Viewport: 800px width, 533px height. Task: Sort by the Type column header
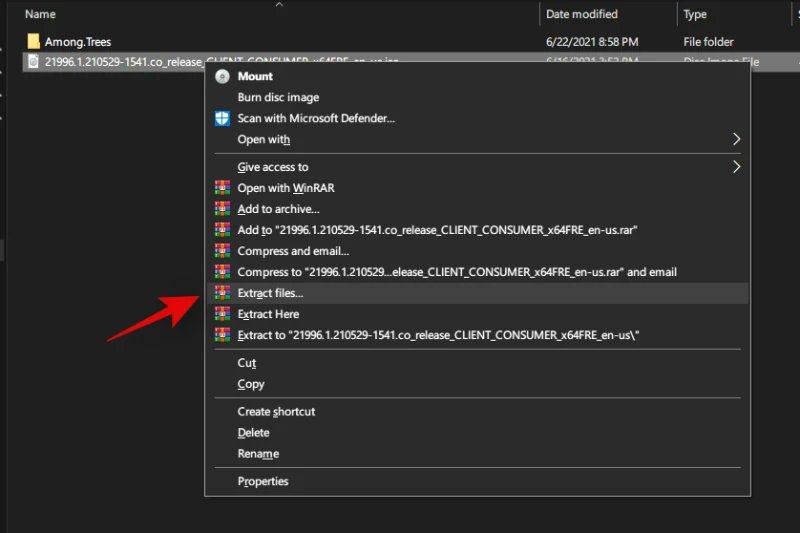tap(695, 14)
